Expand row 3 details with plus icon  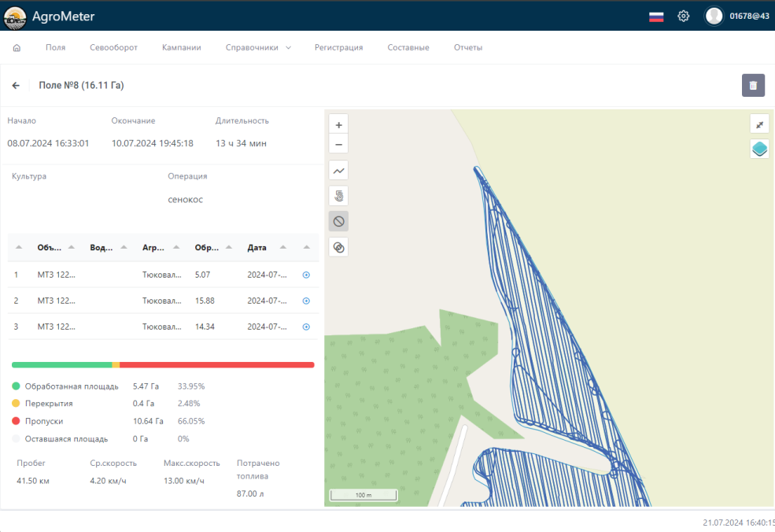[x=306, y=327]
